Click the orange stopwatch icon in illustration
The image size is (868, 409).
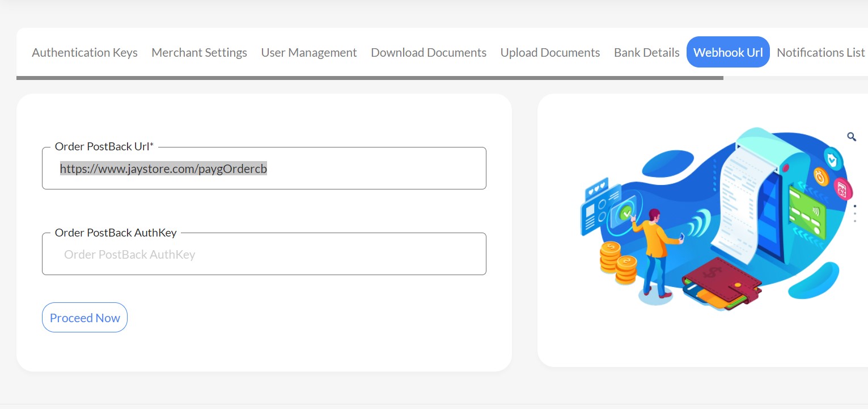tap(821, 176)
